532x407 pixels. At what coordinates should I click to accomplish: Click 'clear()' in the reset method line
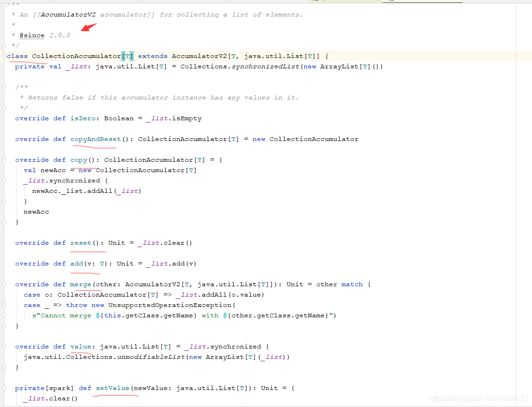click(x=178, y=243)
